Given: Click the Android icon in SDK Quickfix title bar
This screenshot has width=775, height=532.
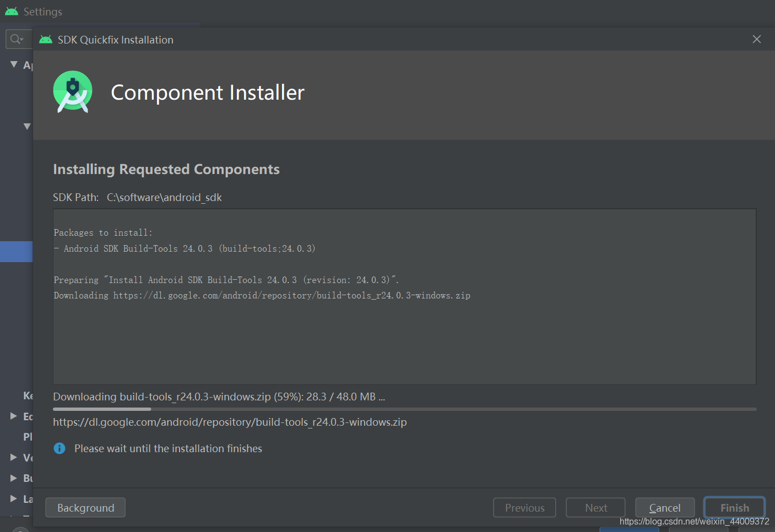Looking at the screenshot, I should click(46, 40).
